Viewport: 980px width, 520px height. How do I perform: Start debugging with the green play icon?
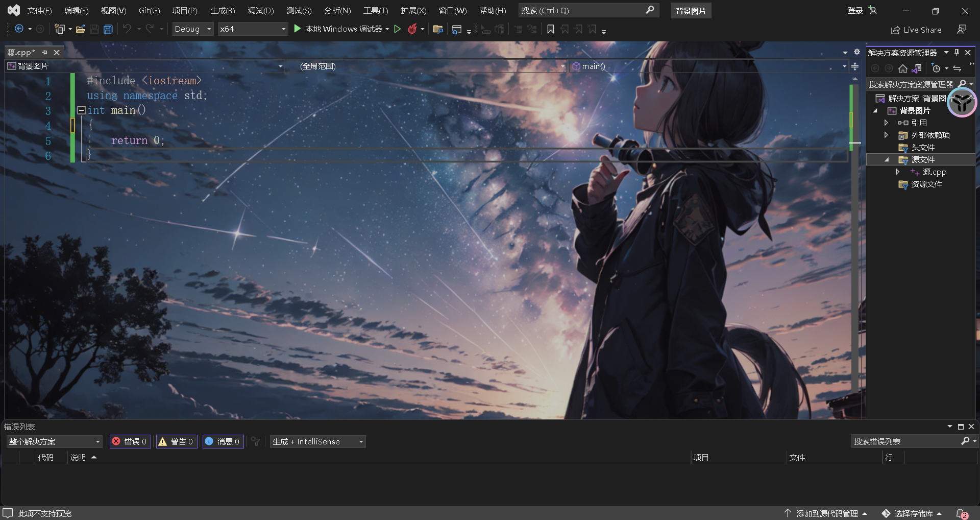[x=298, y=29]
